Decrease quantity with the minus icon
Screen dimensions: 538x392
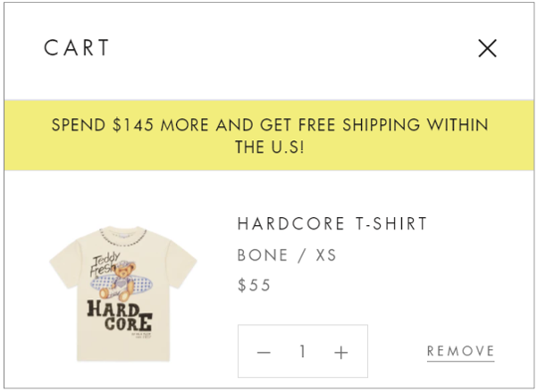(264, 352)
